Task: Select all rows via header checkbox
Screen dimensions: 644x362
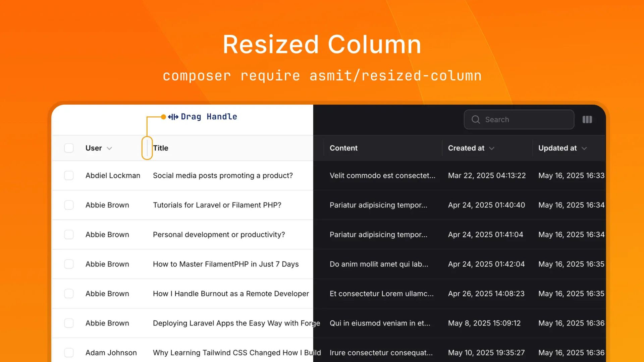Action: click(69, 148)
